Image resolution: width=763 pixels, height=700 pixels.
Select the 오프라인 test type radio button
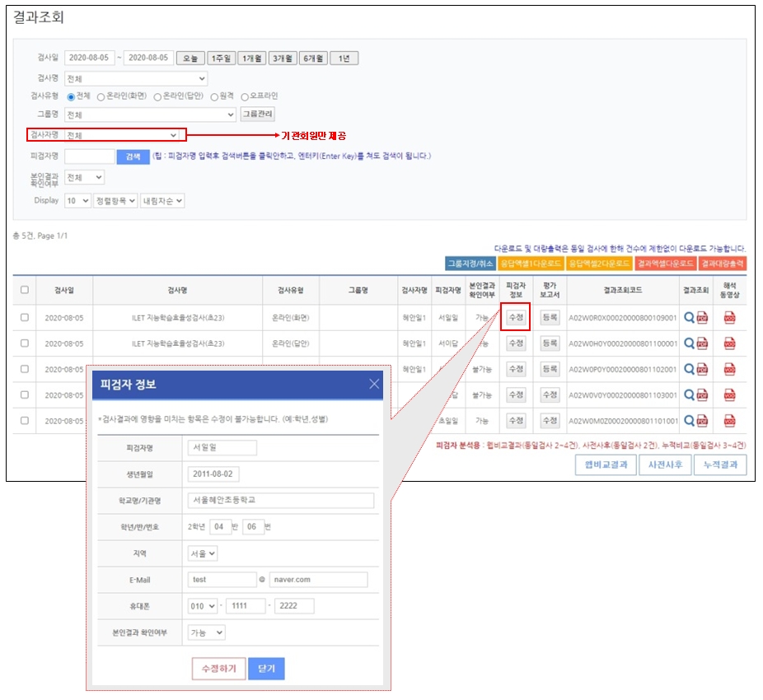[x=245, y=96]
